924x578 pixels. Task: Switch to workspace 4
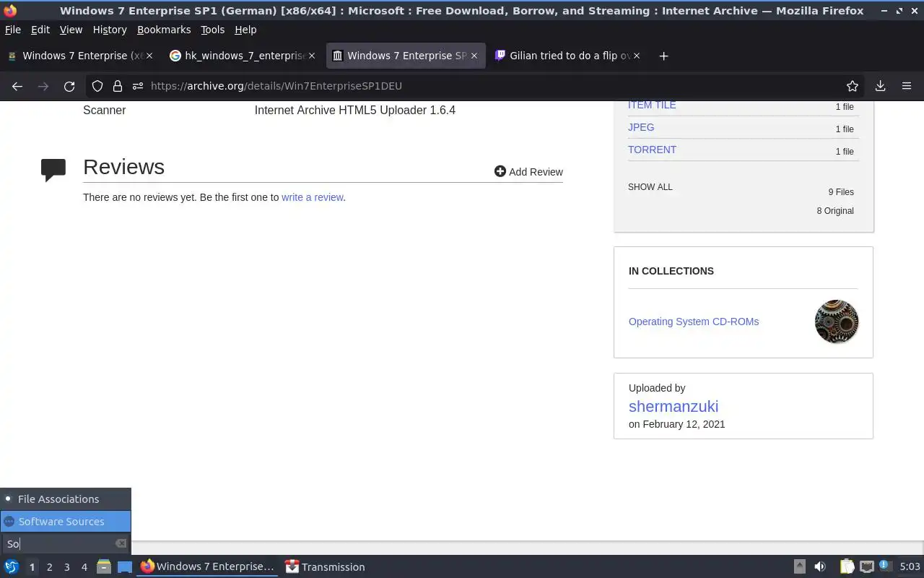(x=84, y=567)
